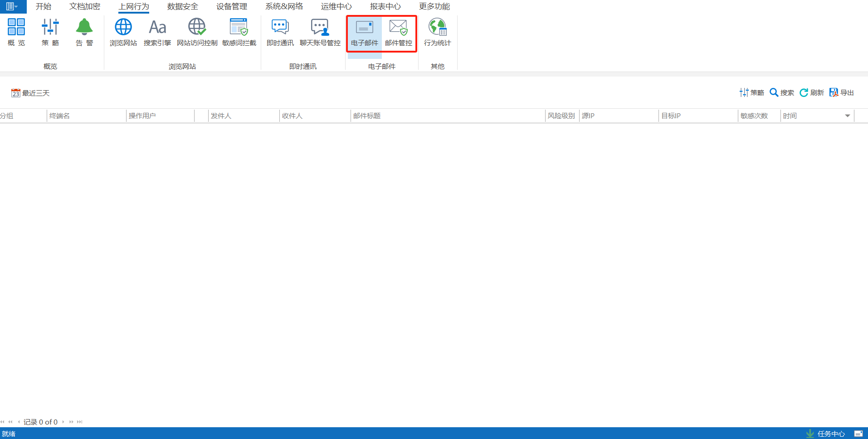Sort by the 敏感次数 column header
Viewport: 868px width, 439px height.
coord(759,116)
